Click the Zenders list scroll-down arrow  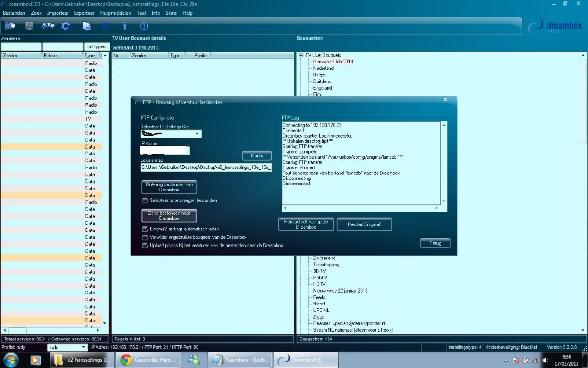[x=105, y=323]
